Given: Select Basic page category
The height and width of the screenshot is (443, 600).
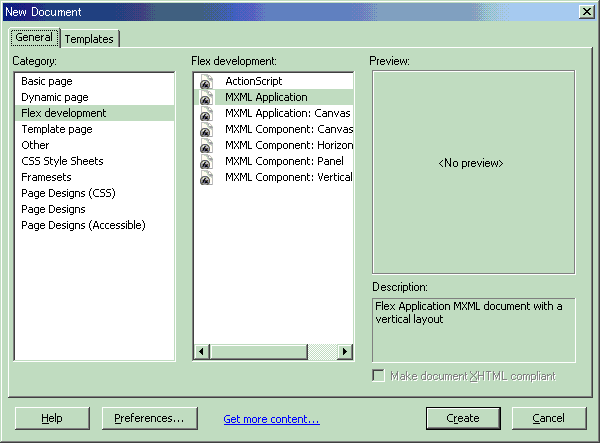Looking at the screenshot, I should 94,81.
